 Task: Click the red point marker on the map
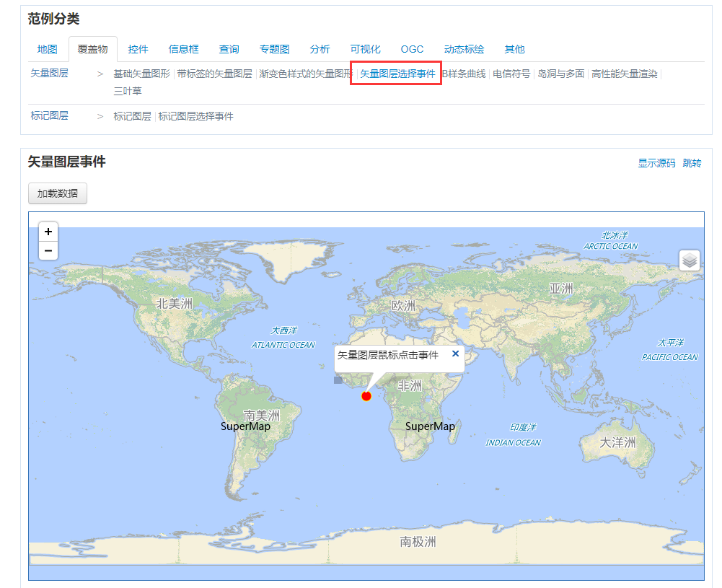[366, 395]
